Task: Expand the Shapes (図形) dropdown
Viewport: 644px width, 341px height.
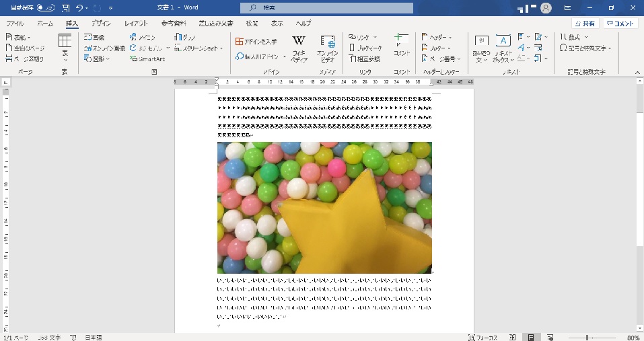Action: 97,59
